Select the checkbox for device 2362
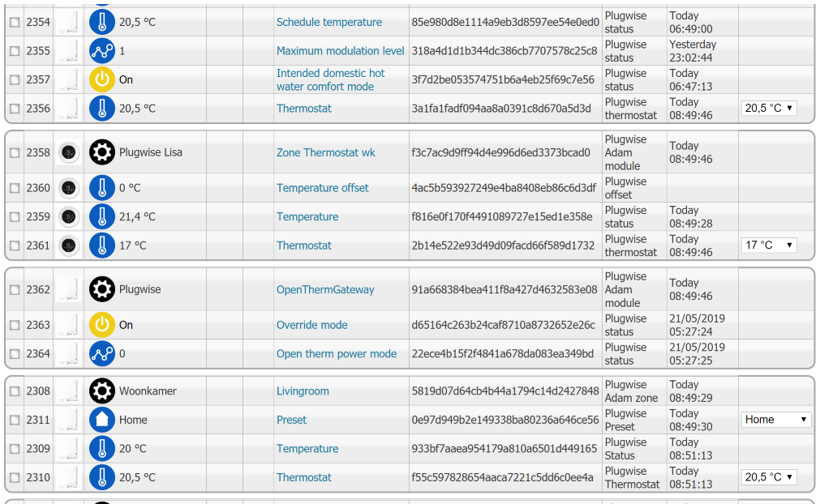The width and height of the screenshot is (820, 504). point(15,289)
